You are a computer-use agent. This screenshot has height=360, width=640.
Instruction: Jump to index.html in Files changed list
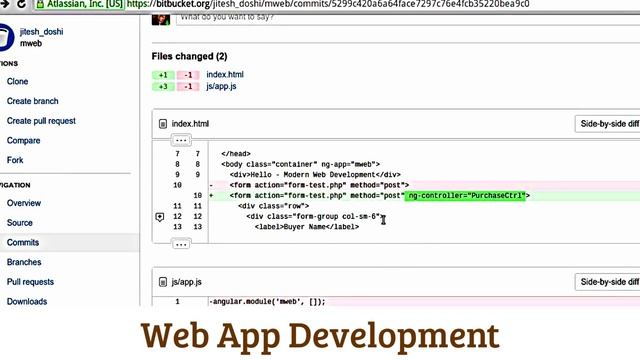click(x=225, y=75)
